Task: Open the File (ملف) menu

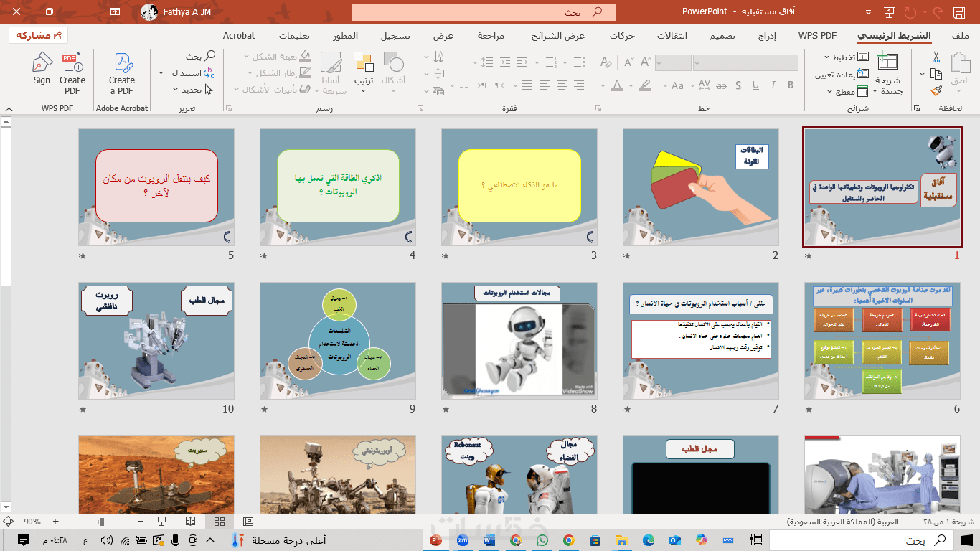Action: tap(959, 36)
